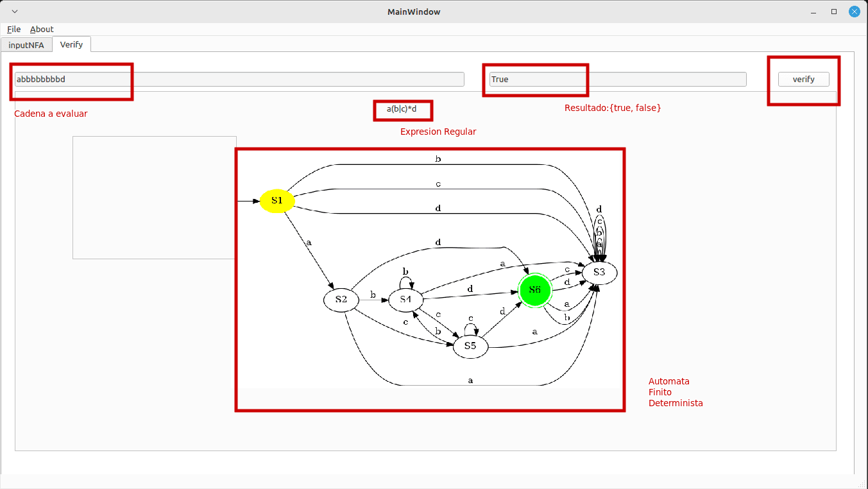Click the S2 state node
The height and width of the screenshot is (489, 868).
(x=341, y=300)
